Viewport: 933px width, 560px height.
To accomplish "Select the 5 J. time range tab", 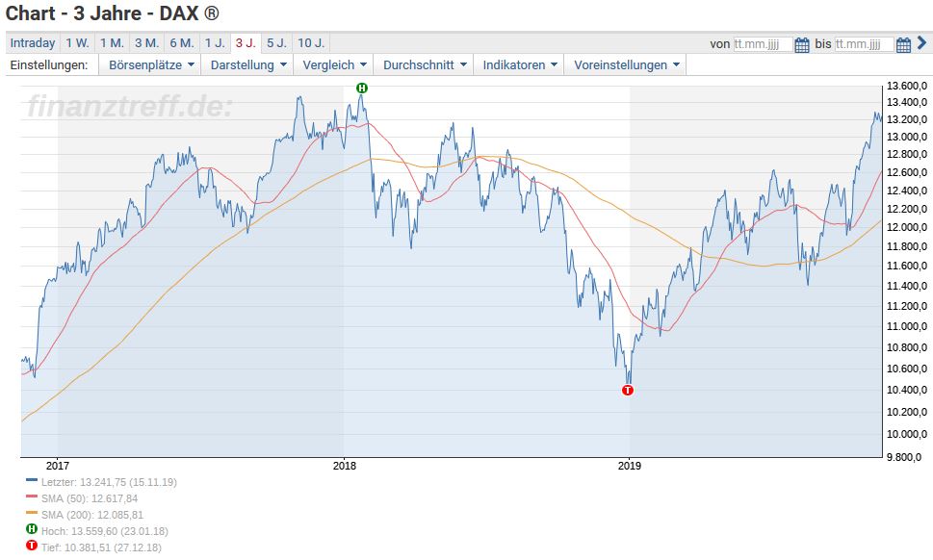I will pyautogui.click(x=276, y=42).
